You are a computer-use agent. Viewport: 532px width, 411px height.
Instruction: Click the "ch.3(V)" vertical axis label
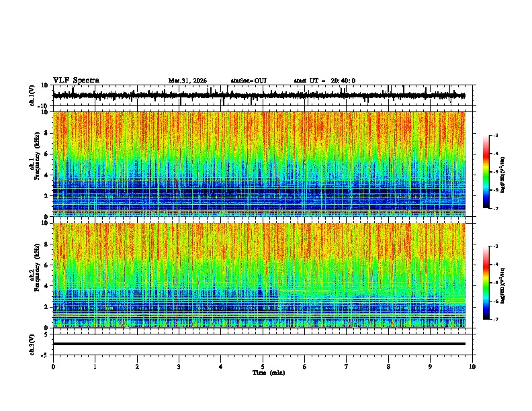pyautogui.click(x=32, y=345)
